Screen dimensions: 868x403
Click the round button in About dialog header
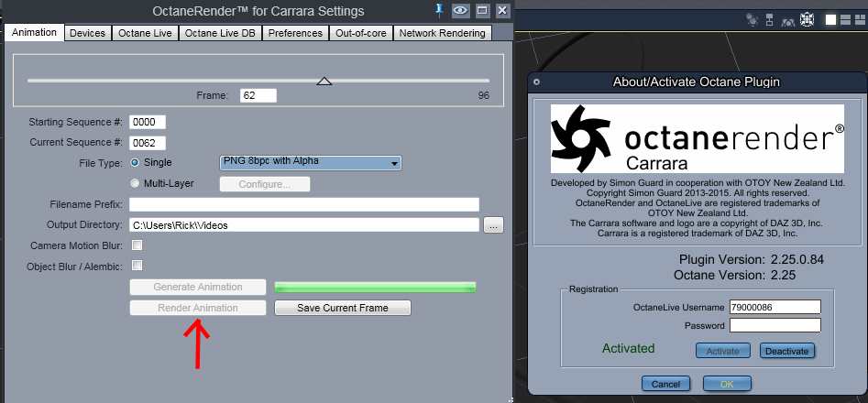[x=536, y=82]
